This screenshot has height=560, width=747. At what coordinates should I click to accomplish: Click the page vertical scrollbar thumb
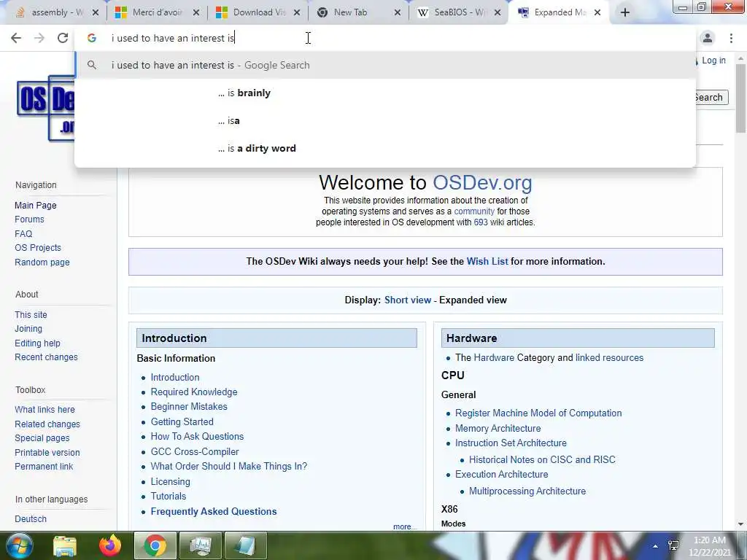click(x=740, y=98)
